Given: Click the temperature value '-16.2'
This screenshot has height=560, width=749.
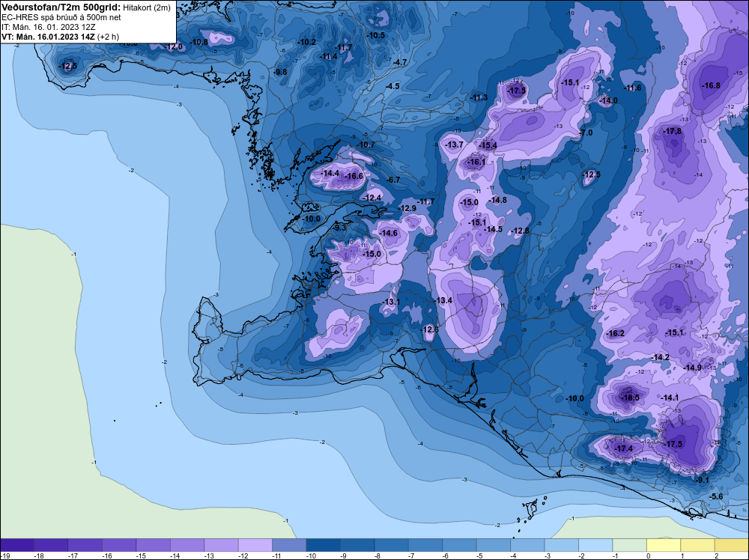Looking at the screenshot, I should [x=615, y=333].
